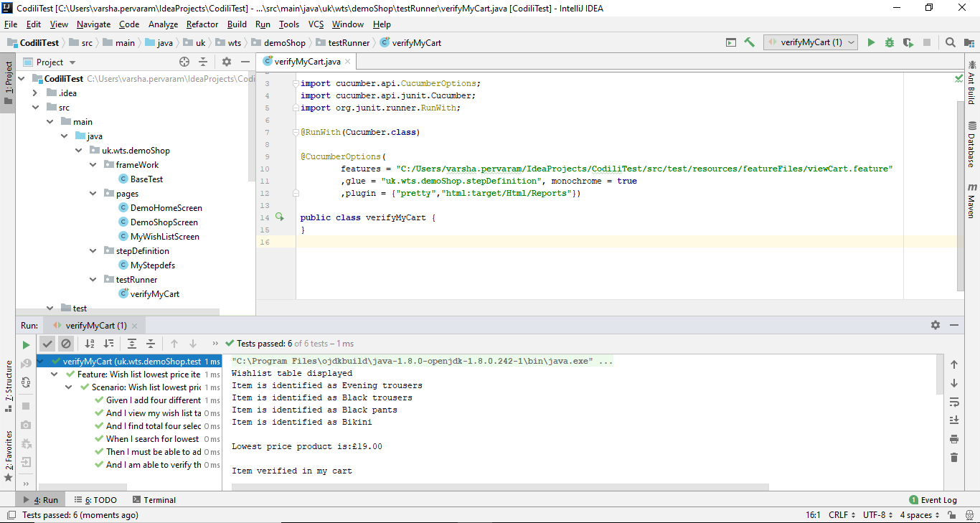This screenshot has height=523, width=980.
Task: Click the read-only lock icon in the status bar
Action: 951,515
